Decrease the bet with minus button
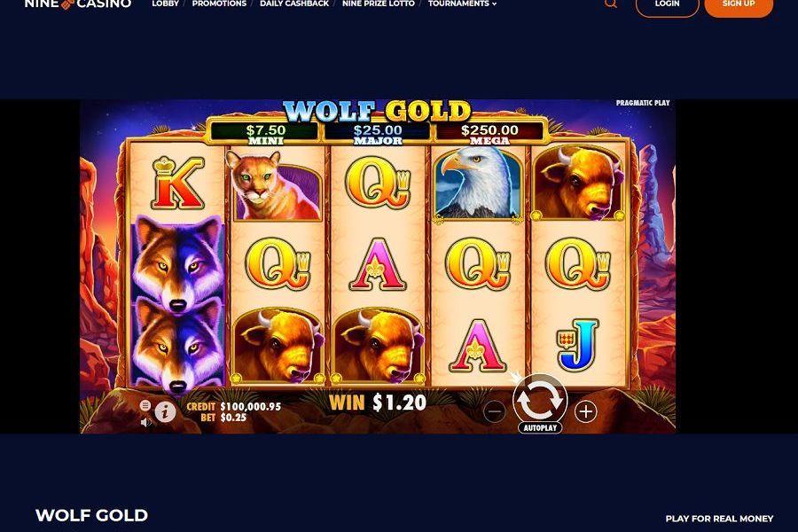 495,411
